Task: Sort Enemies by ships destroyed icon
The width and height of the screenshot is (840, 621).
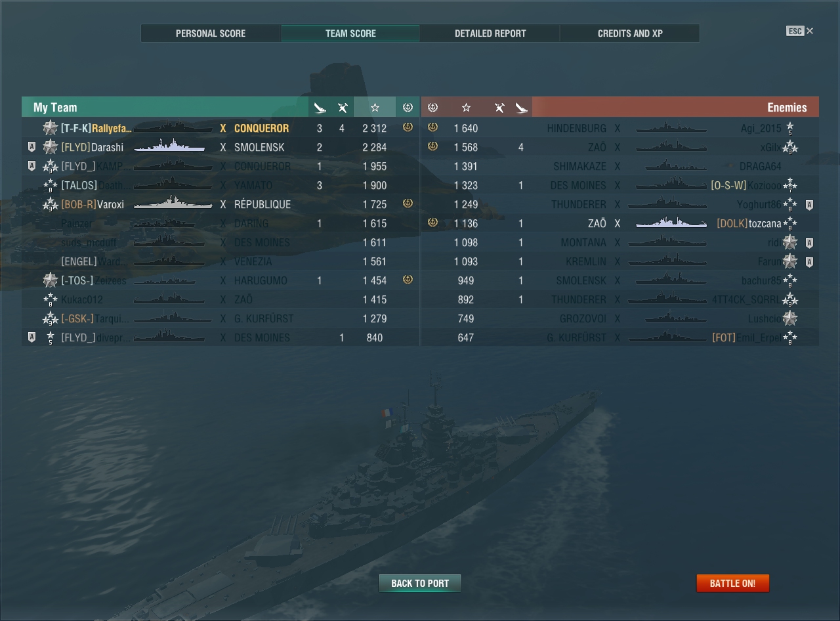Action: point(522,108)
